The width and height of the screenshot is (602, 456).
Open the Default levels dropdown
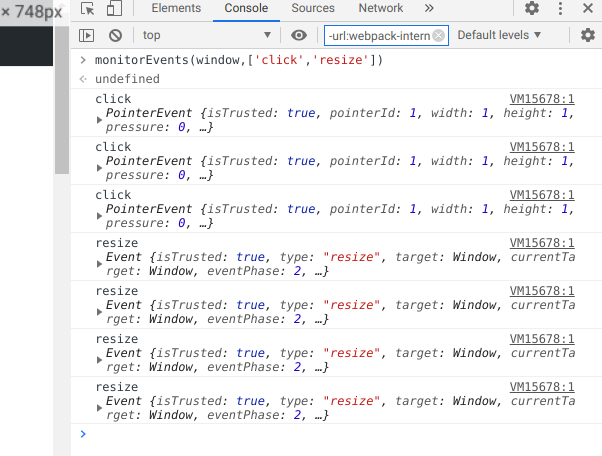pyautogui.click(x=499, y=35)
